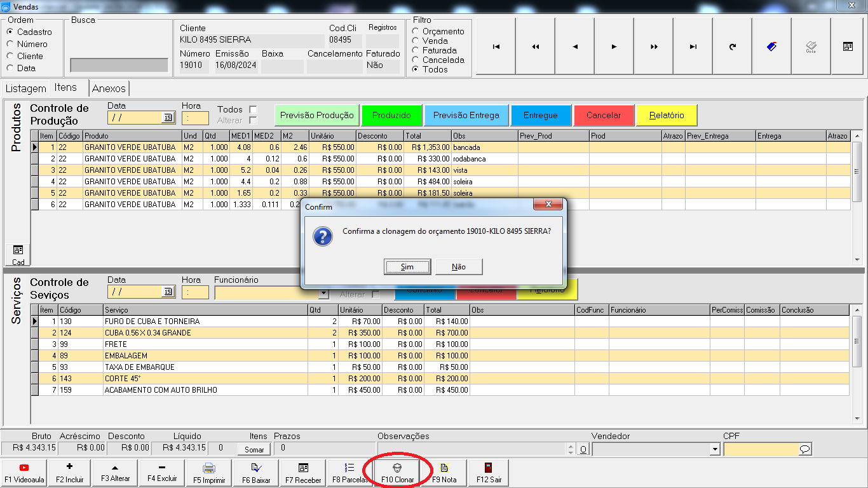This screenshot has width=868, height=488.
Task: Expand the Funcionário combo box
Action: tap(323, 293)
